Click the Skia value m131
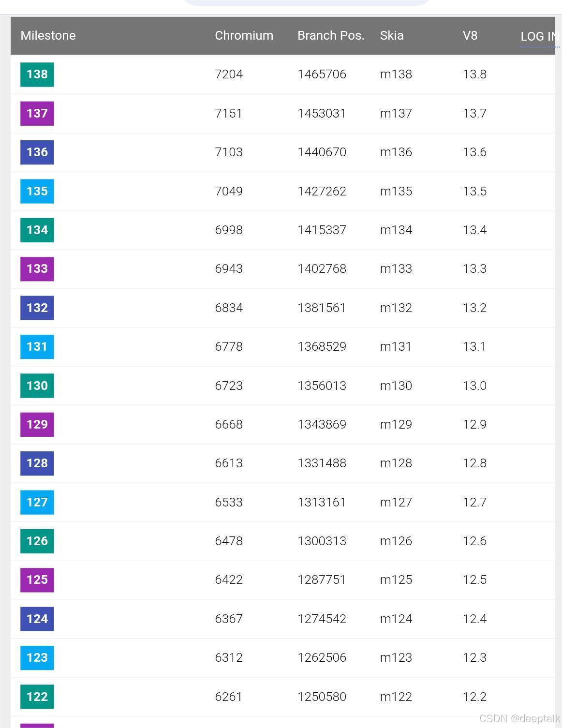This screenshot has width=562, height=728. (x=396, y=346)
